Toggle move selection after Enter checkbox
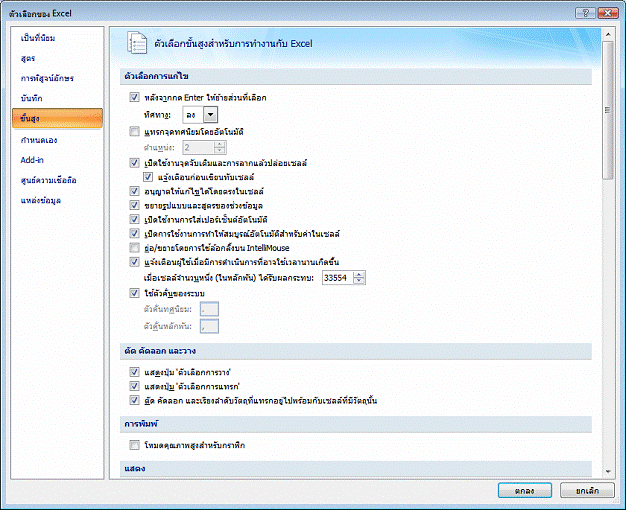 click(x=134, y=97)
